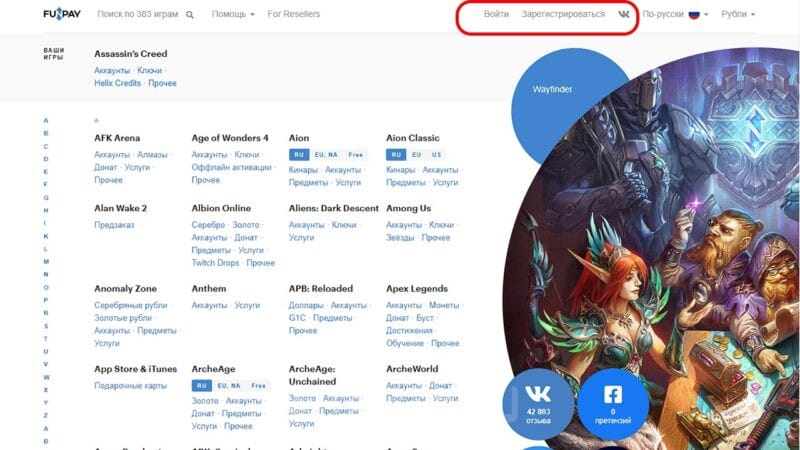Jump to letter W in alphabet index
This screenshot has width=800, height=450.
46,378
